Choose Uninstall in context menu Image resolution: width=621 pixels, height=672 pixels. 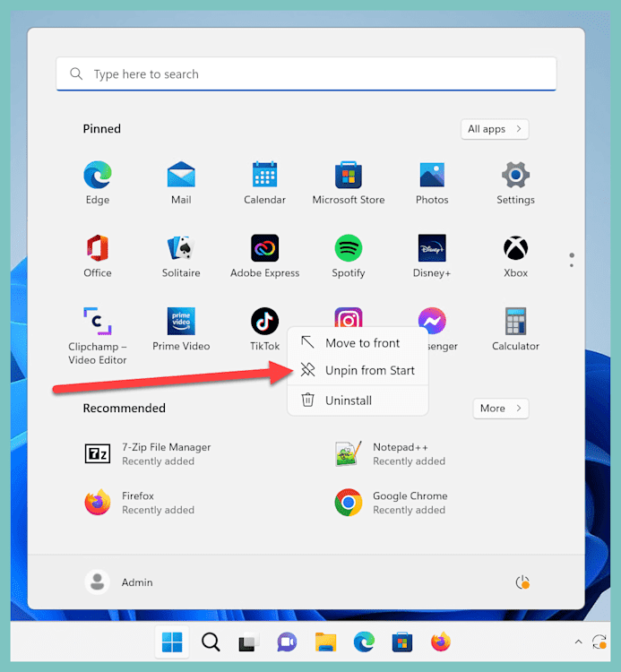358,401
